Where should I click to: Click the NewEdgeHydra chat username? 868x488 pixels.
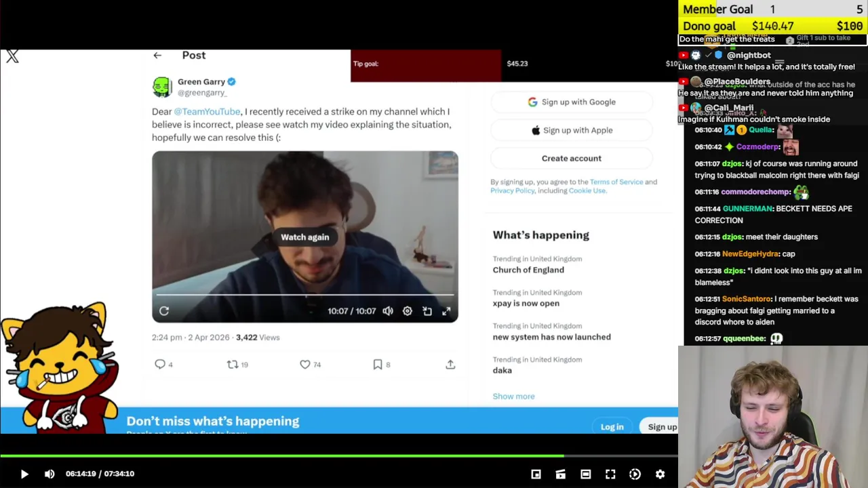tap(751, 254)
